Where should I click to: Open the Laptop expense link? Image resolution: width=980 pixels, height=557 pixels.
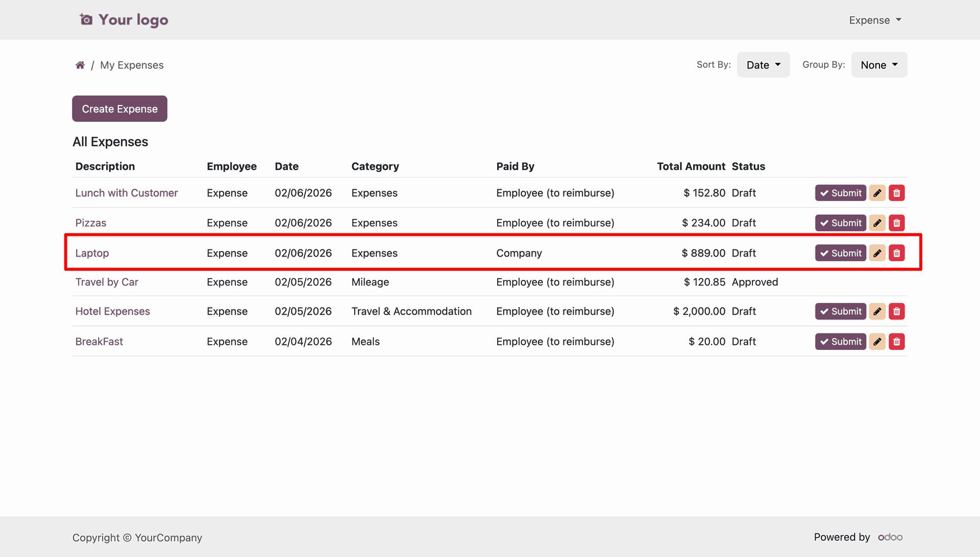pyautogui.click(x=92, y=253)
